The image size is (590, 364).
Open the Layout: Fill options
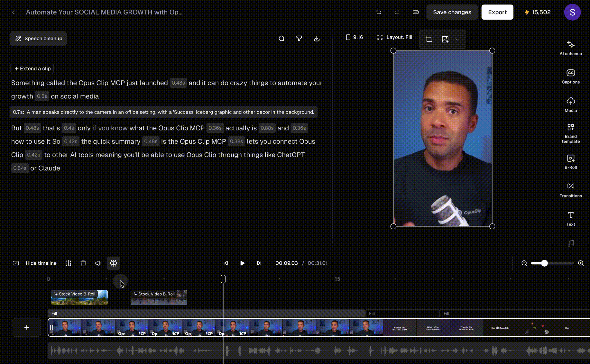[x=394, y=37]
